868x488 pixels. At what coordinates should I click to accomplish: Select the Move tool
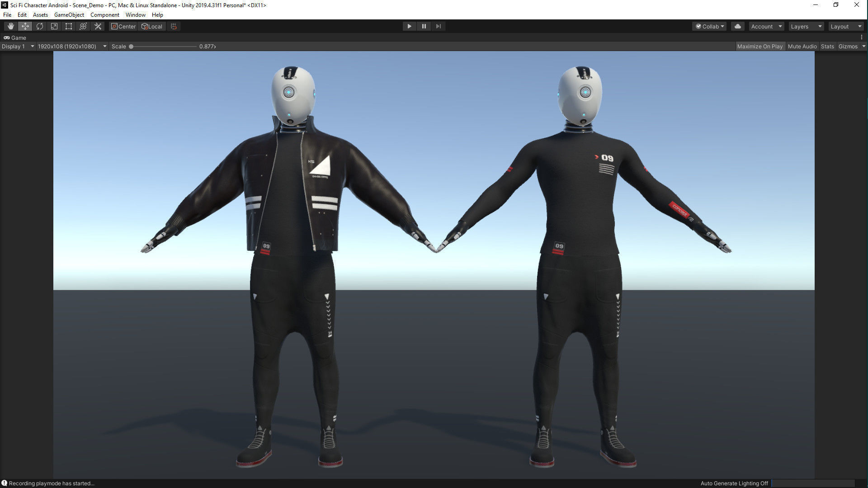pyautogui.click(x=25, y=26)
